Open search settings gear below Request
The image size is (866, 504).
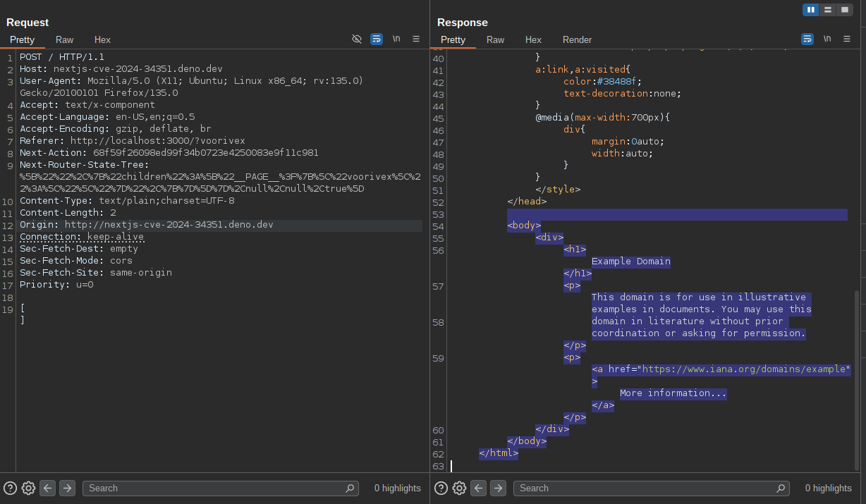pyautogui.click(x=28, y=488)
